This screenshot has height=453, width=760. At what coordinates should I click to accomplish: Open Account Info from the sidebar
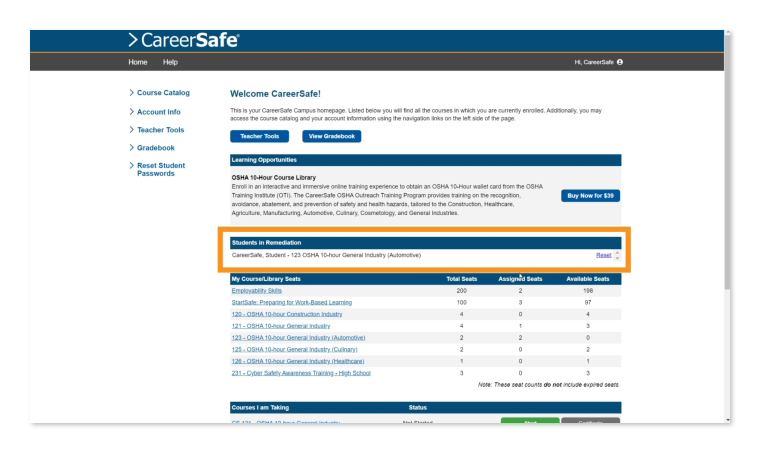(158, 112)
